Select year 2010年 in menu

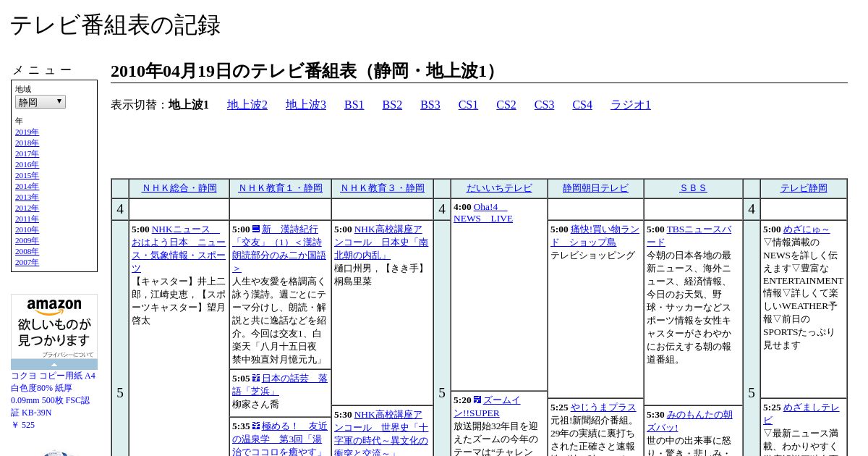click(27, 230)
